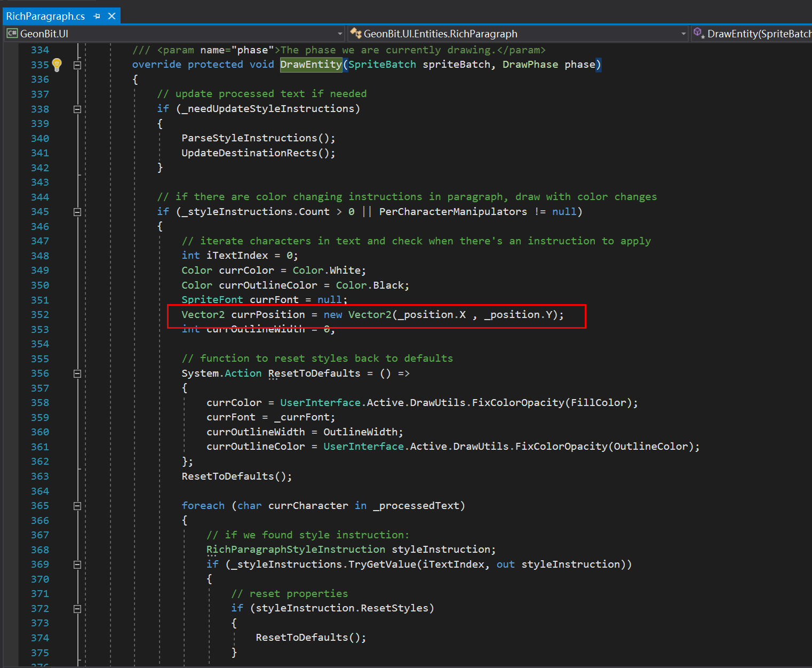812x668 pixels.
Task: Click the method icon beside DrawEntity
Action: point(699,33)
